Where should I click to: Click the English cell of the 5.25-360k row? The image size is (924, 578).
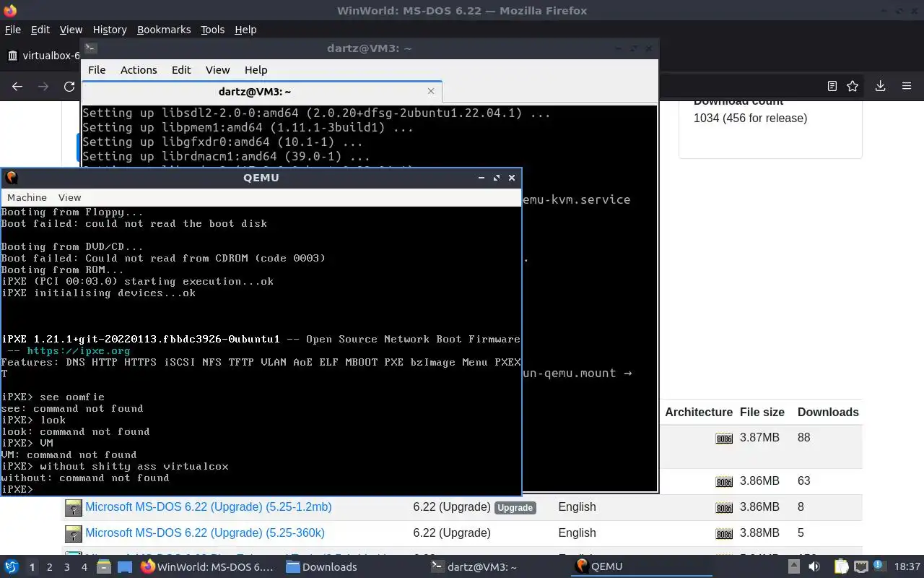coord(577,533)
